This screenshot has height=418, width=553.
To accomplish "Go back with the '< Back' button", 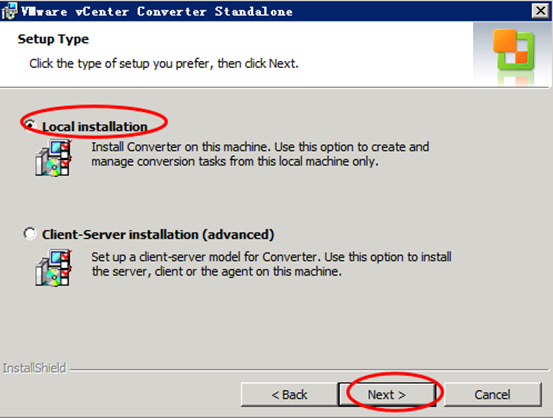I will [289, 394].
